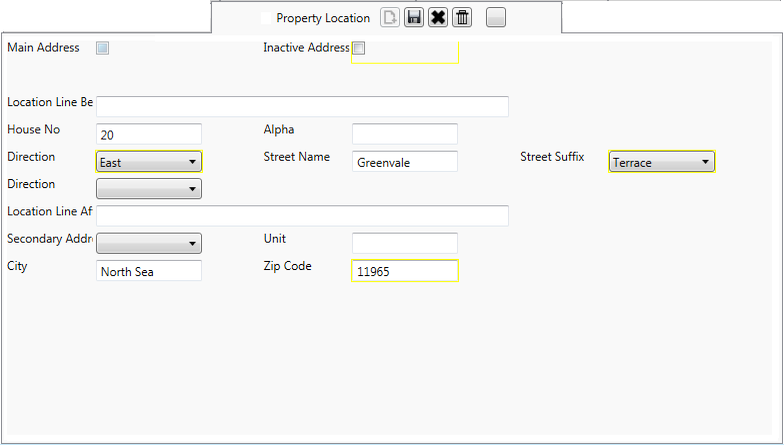The image size is (784, 445).
Task: Click the delete trash can icon
Action: coord(462,18)
